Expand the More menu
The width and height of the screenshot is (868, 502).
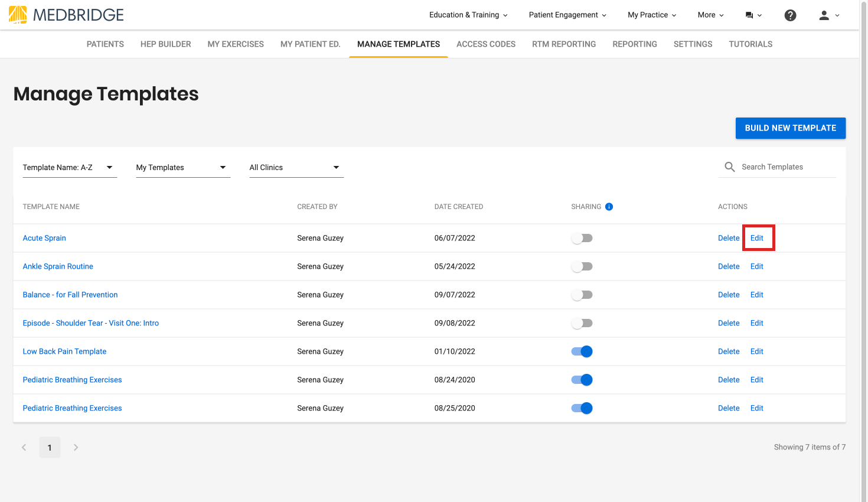tap(710, 15)
